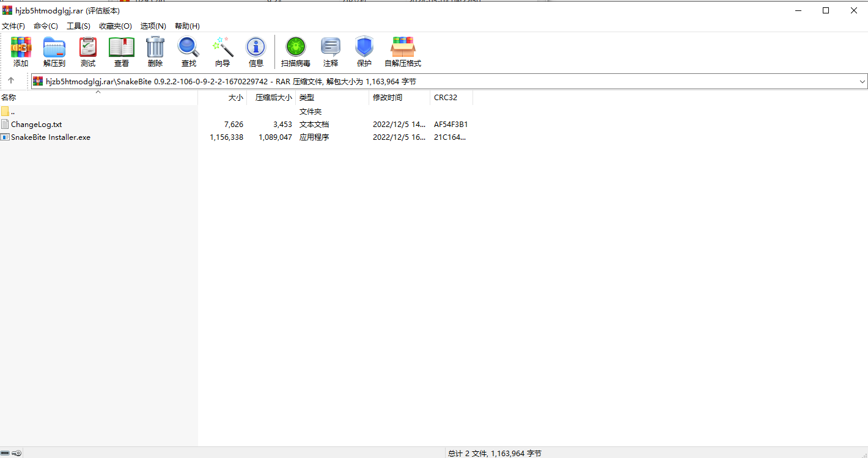Viewport: 868px width, 458px height.
Task: Click the key icon in status bar
Action: coord(17,453)
